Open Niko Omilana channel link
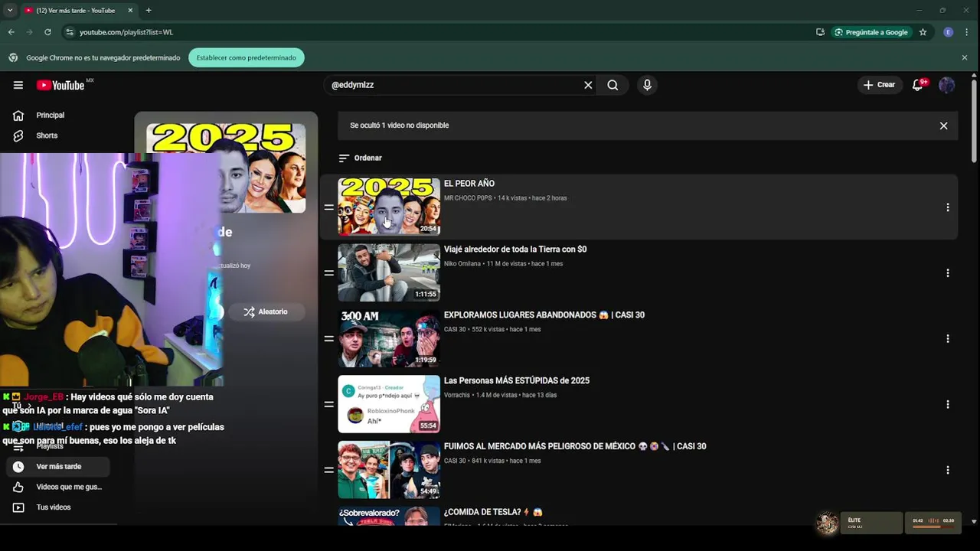 point(462,264)
